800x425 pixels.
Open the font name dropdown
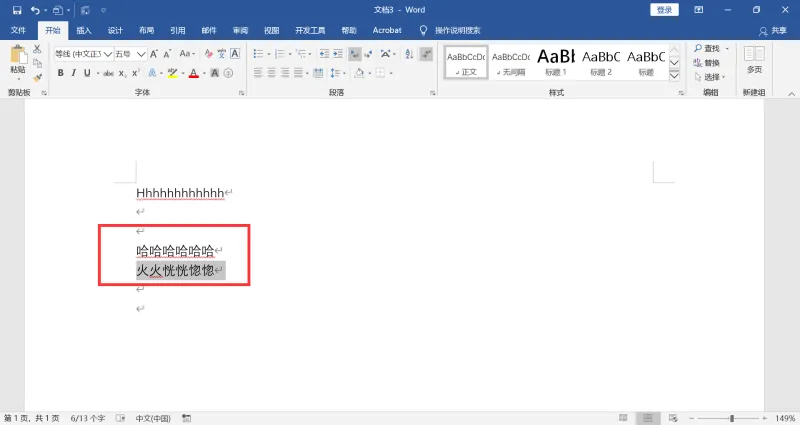click(x=108, y=54)
